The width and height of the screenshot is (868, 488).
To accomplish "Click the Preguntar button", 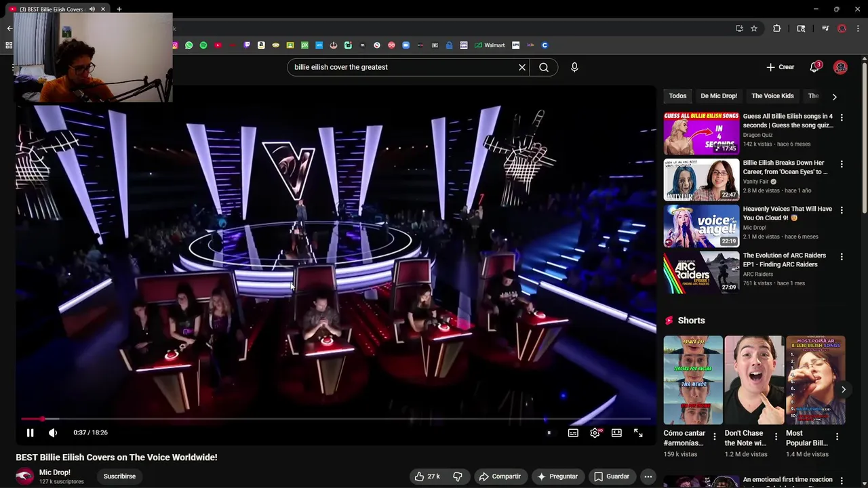I will (557, 476).
